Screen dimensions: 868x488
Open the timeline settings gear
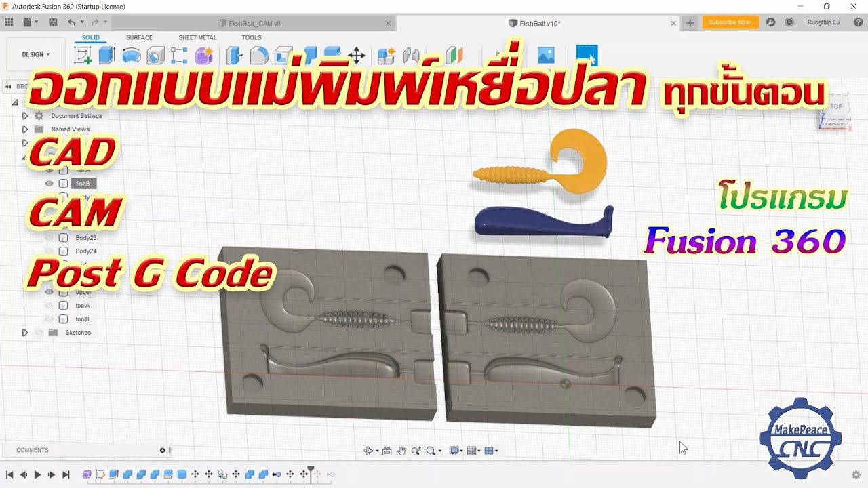(856, 474)
